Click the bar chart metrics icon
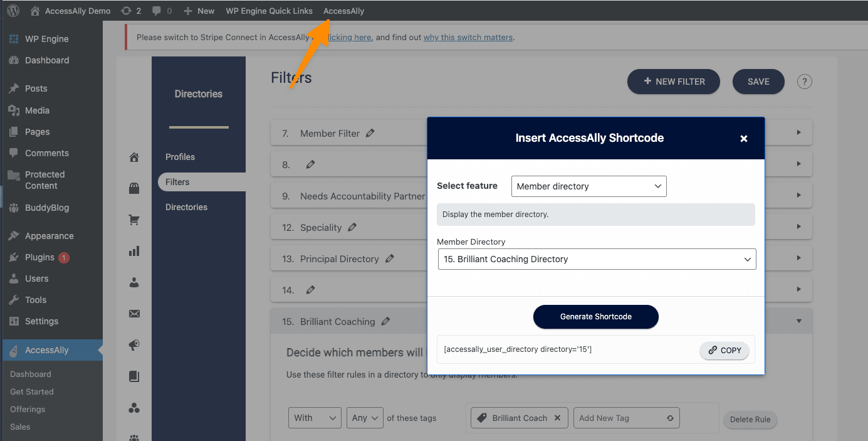This screenshot has width=868, height=441. point(134,251)
